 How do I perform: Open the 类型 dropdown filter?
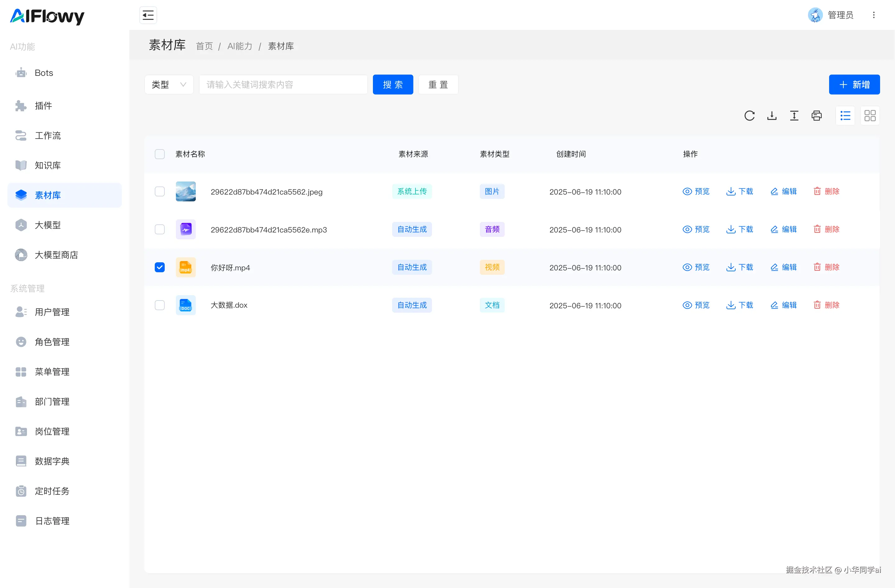coord(169,85)
